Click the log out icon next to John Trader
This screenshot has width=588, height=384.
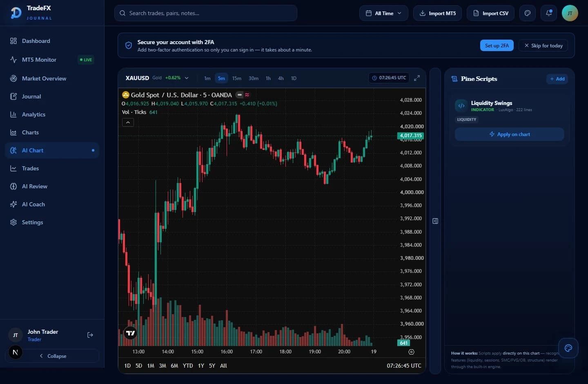pos(90,335)
